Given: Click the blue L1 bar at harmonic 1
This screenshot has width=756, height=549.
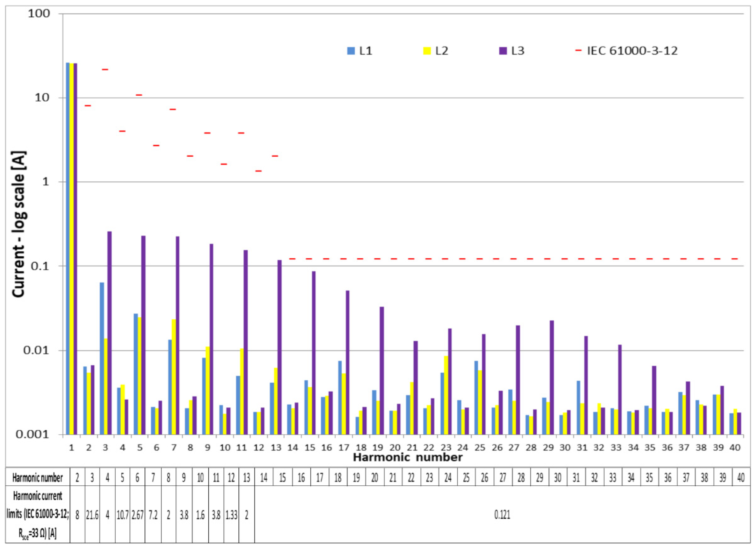Looking at the screenshot, I should pos(68,248).
